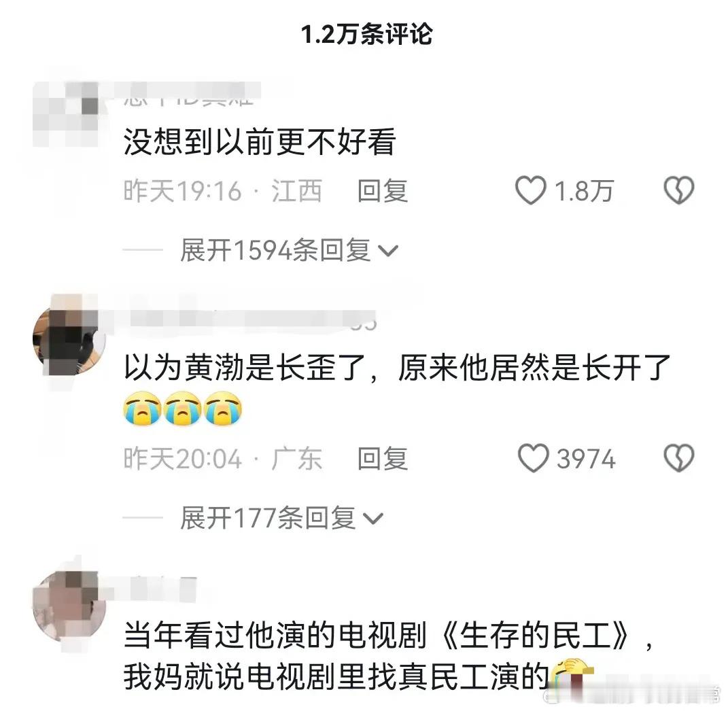Expand the 177 replies
The image size is (728, 711).
(x=281, y=518)
